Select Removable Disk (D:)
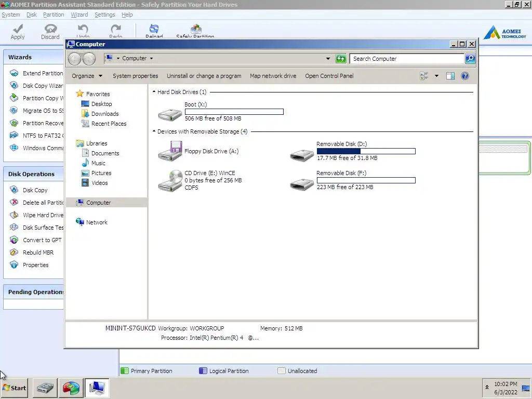Screen dimensions: 532x399 coord(353,151)
